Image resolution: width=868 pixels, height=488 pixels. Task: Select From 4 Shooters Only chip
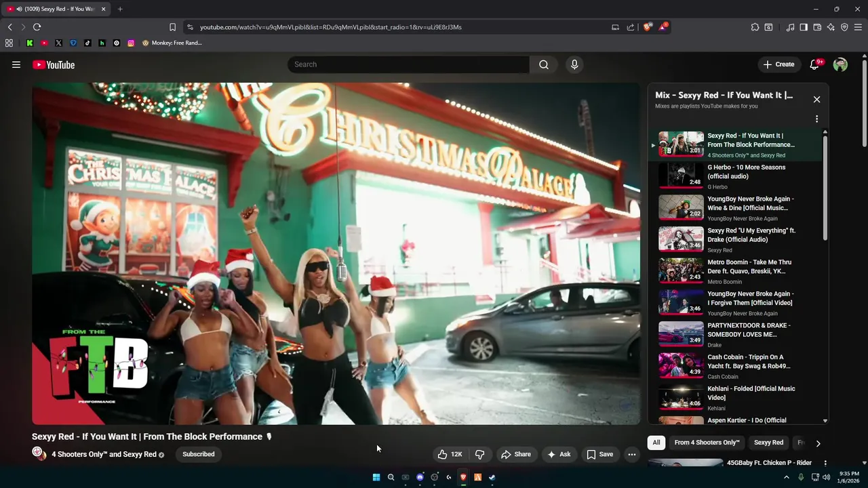[x=707, y=443]
